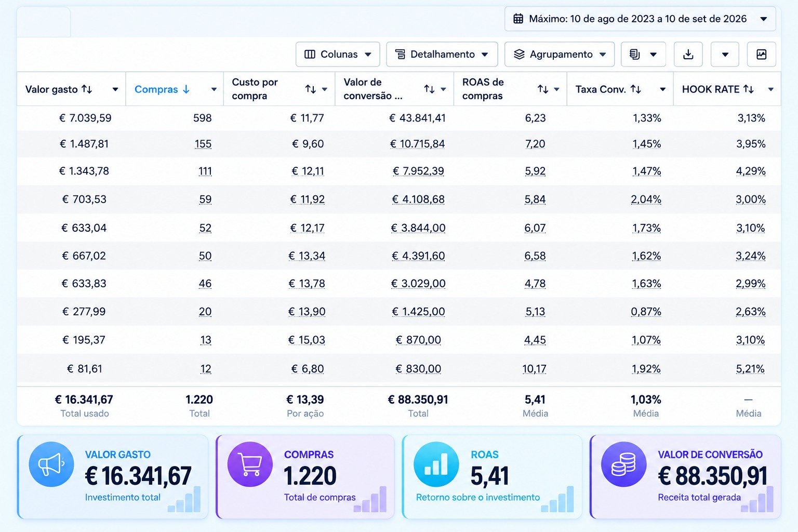The width and height of the screenshot is (798, 532).
Task: Click the hook rate value 5,21%
Action: pos(750,369)
